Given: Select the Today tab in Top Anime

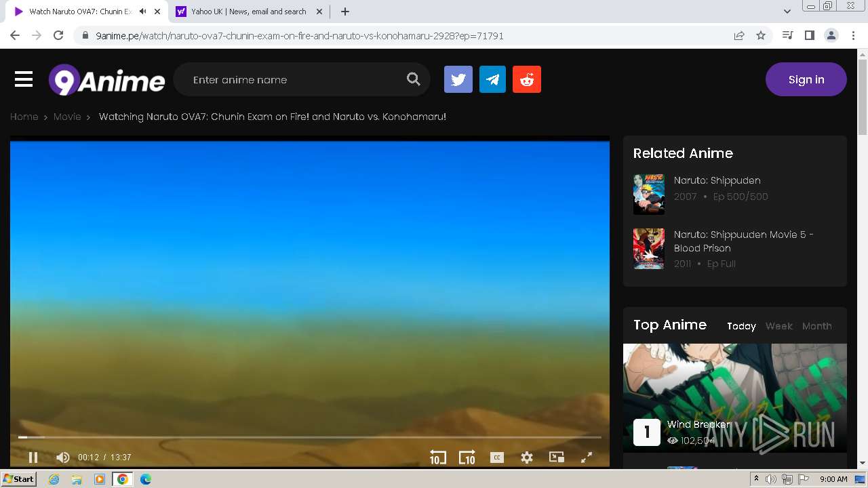Looking at the screenshot, I should 741,326.
